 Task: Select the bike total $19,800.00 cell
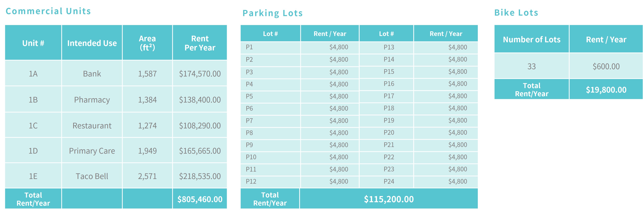pos(606,90)
